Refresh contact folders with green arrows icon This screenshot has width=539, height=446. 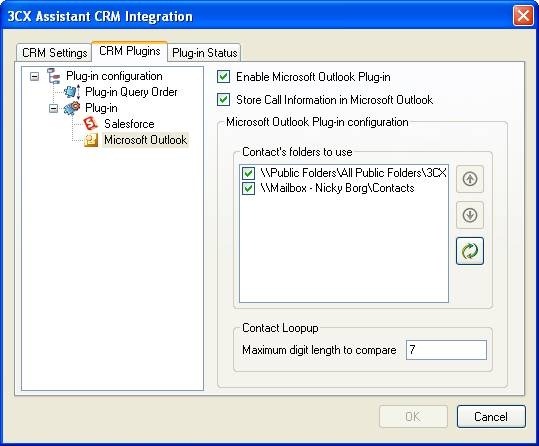tap(470, 251)
